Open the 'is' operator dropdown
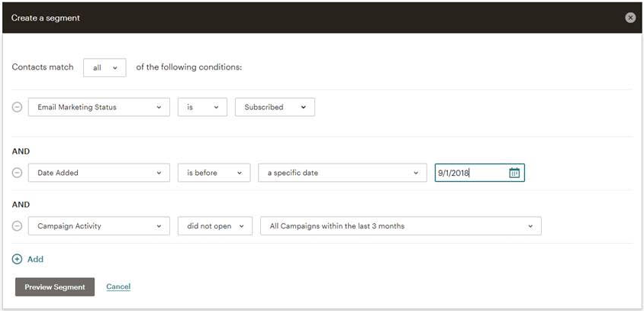644x311 pixels. (202, 107)
